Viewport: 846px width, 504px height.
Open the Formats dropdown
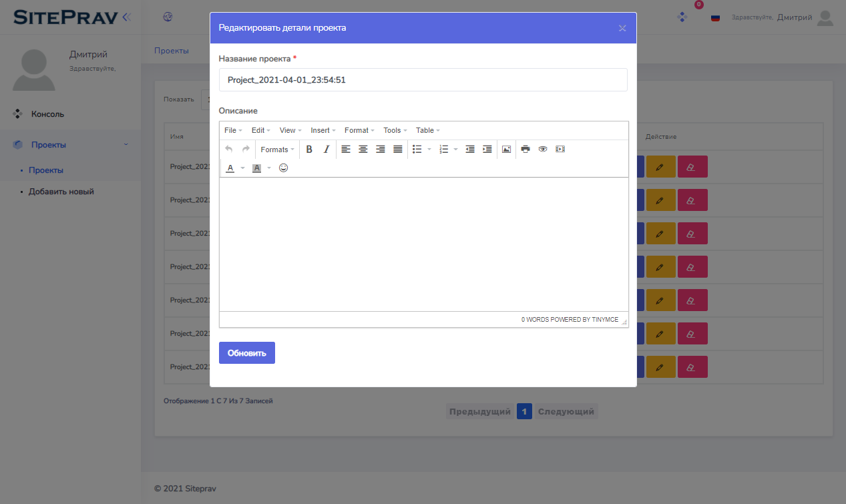(x=277, y=150)
